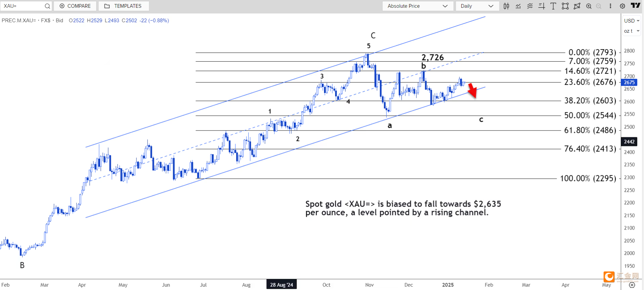
Task: Click the blue 2675 current price label
Action: click(x=629, y=82)
